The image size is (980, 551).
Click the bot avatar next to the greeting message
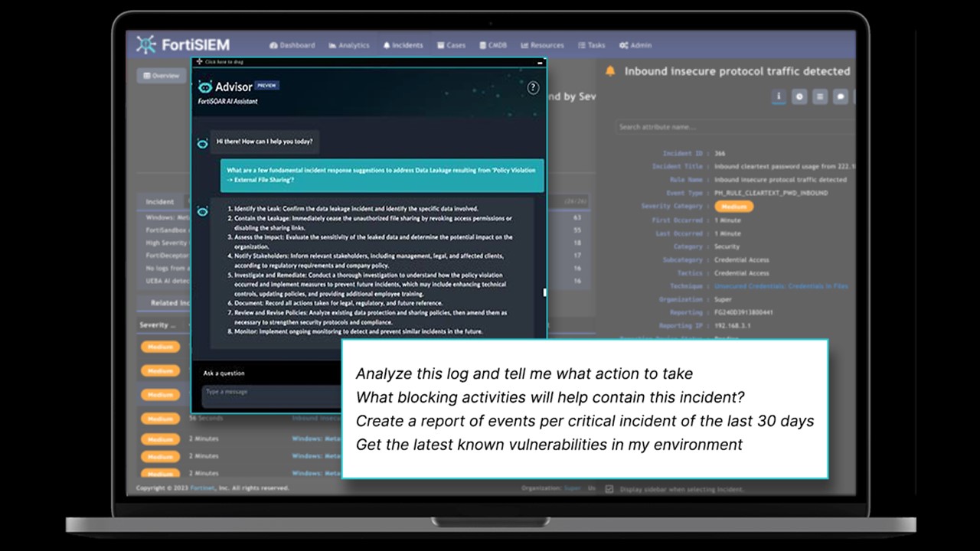click(202, 143)
